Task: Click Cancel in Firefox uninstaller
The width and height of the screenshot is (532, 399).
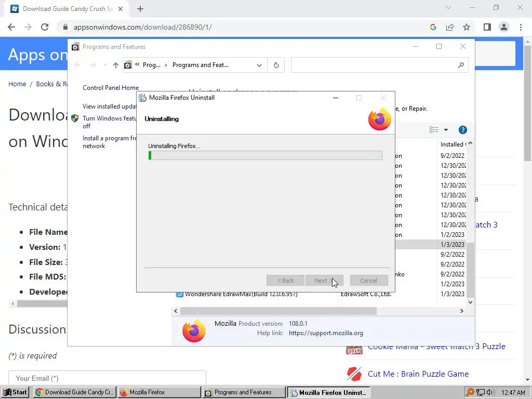Action: 368,281
